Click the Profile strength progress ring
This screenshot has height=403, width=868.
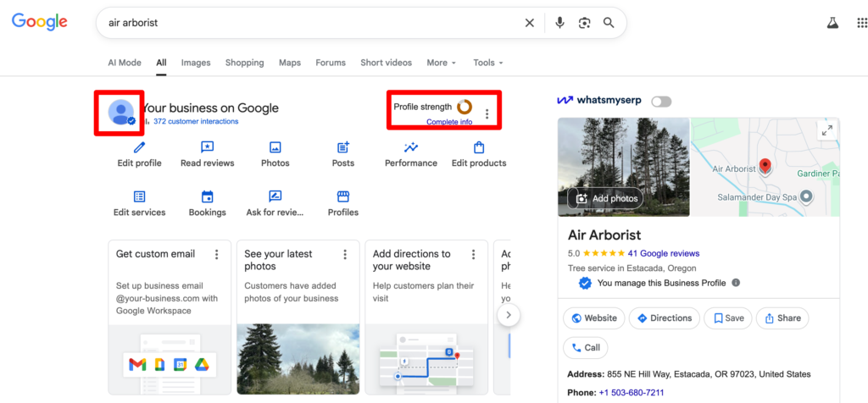tap(465, 107)
